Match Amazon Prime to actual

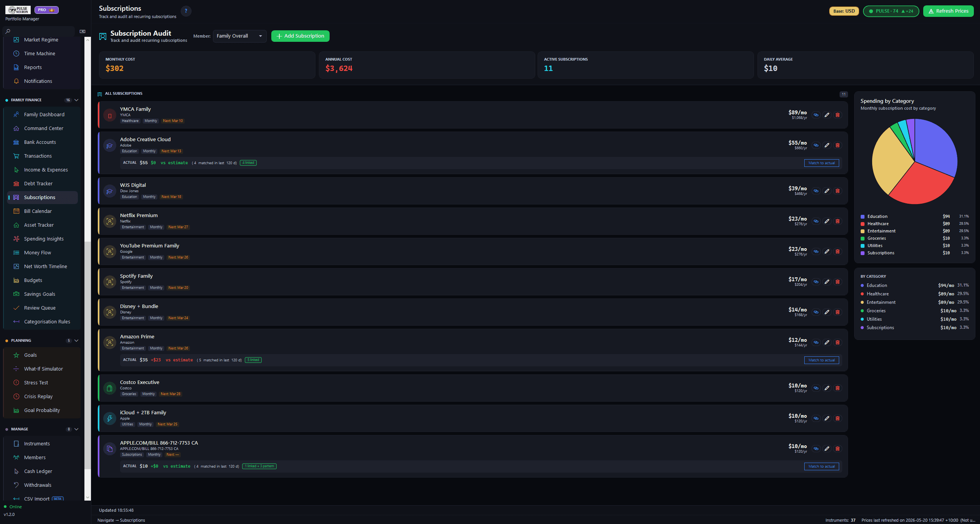pos(822,360)
